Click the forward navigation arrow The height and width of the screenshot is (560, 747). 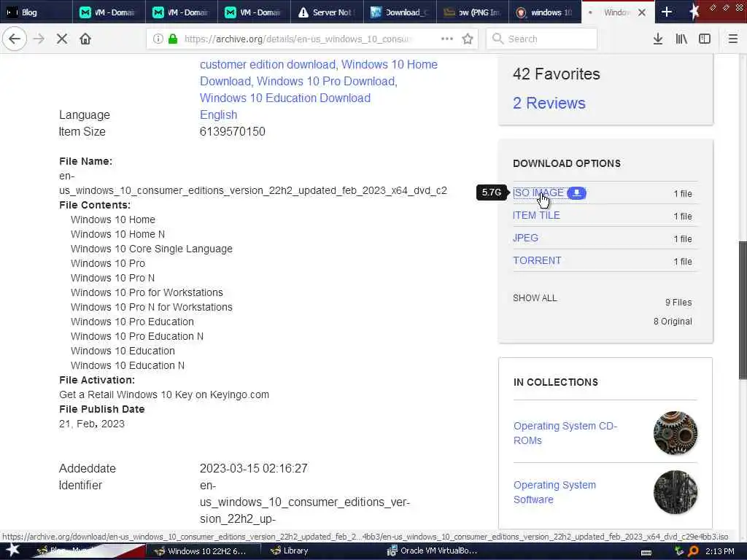click(x=39, y=39)
